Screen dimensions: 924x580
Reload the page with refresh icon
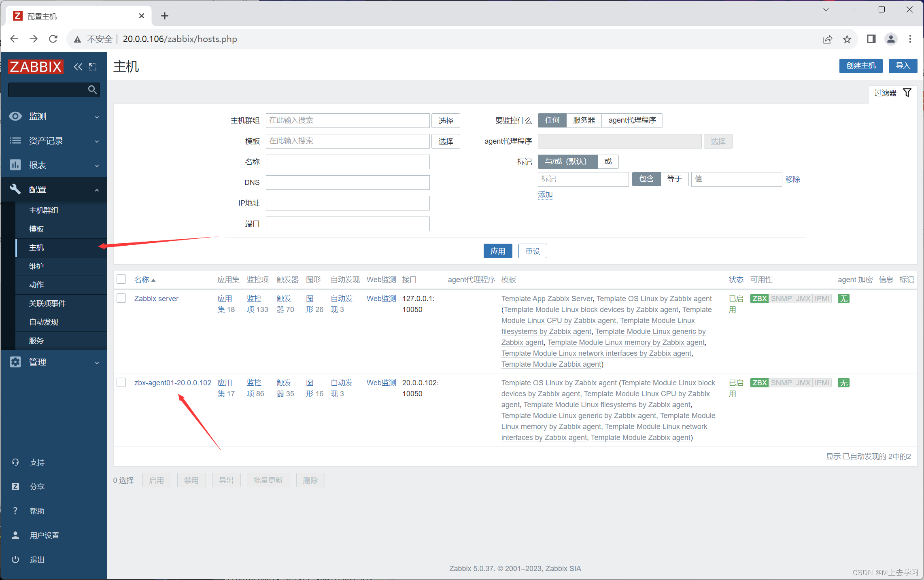(x=53, y=39)
